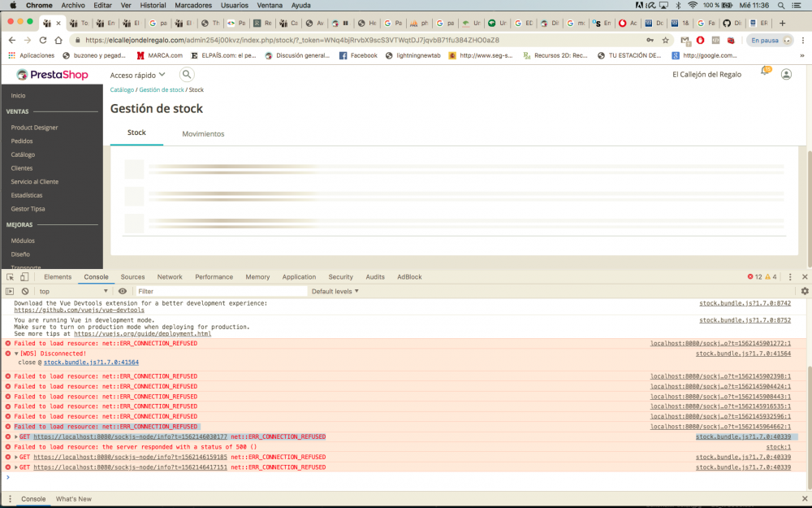The image size is (812, 508).
Task: Select the Stock tab
Action: click(x=136, y=132)
